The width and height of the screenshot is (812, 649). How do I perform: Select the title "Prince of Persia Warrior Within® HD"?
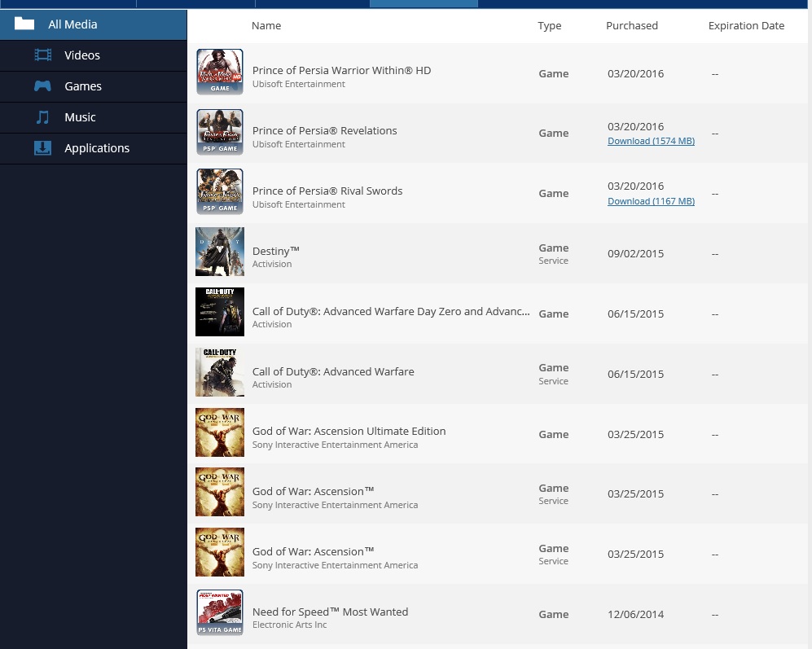pos(341,71)
